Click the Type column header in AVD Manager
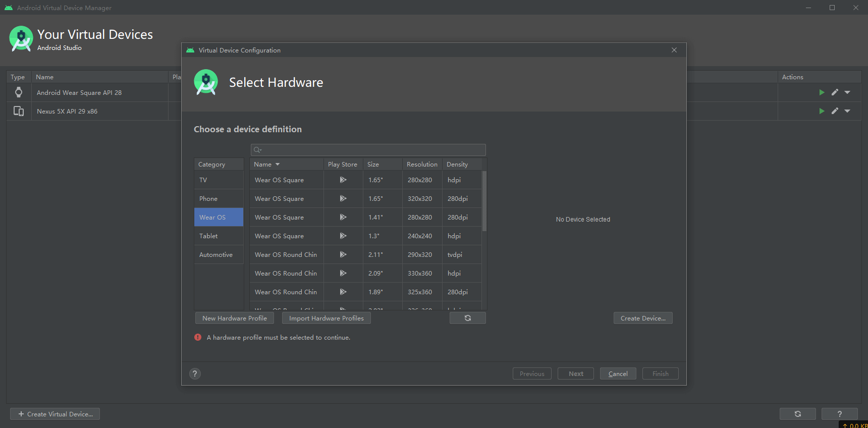The height and width of the screenshot is (428, 868). (x=19, y=77)
